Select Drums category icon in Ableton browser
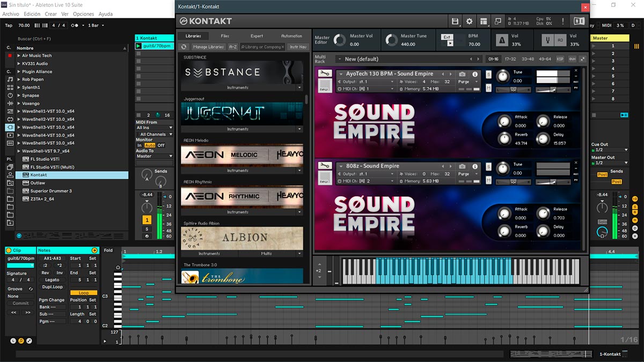This screenshot has height=362, width=644. [10, 87]
